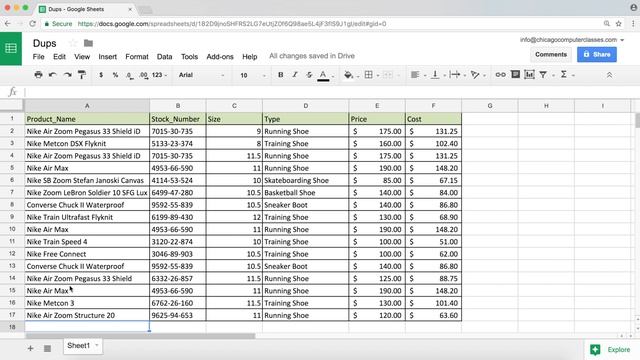Insert a link
Image resolution: width=640 pixels, height=360 pixels.
500,75
